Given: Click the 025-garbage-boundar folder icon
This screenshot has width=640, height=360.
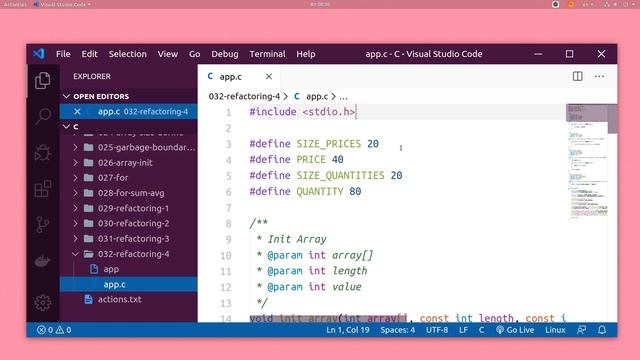Looking at the screenshot, I should 89,147.
